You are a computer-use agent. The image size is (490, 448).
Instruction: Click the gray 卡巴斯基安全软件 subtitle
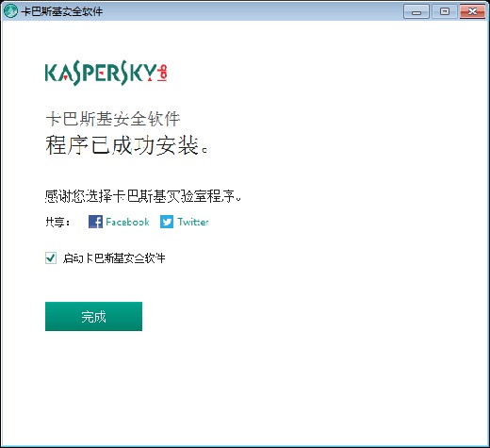click(113, 119)
